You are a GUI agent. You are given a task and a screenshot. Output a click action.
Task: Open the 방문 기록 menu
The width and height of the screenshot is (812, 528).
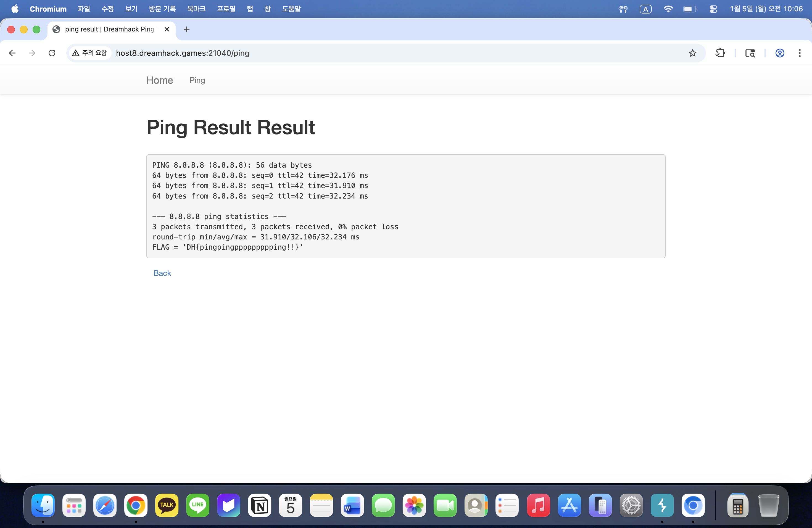click(162, 9)
